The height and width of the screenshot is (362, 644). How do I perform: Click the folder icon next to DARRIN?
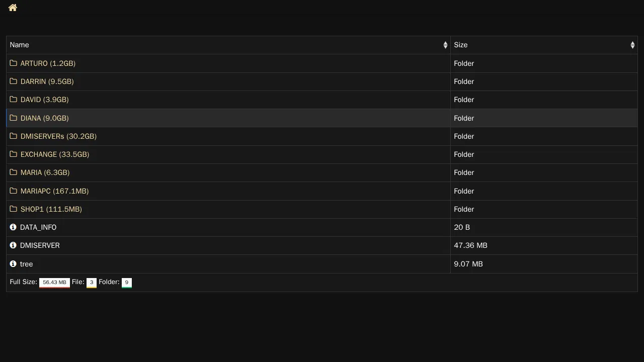tap(14, 81)
